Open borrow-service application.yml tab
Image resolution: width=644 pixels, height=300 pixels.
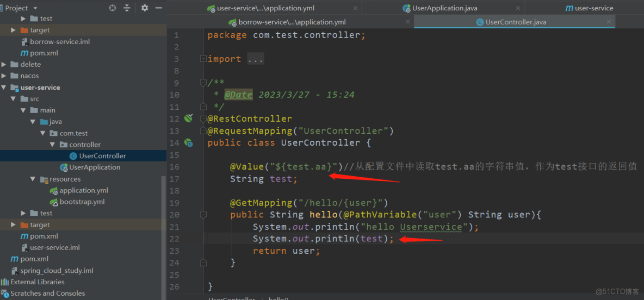[287, 22]
